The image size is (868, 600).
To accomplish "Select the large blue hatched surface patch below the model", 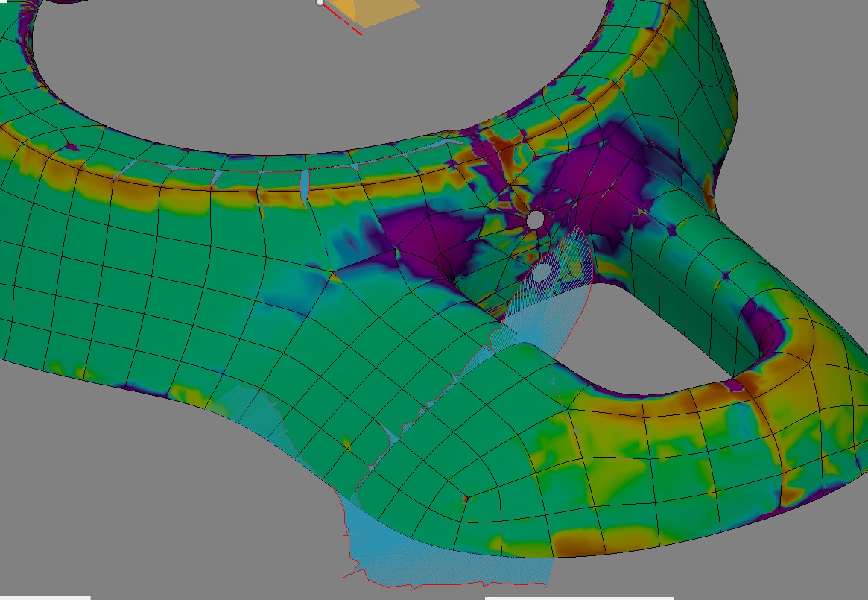I will [443, 554].
